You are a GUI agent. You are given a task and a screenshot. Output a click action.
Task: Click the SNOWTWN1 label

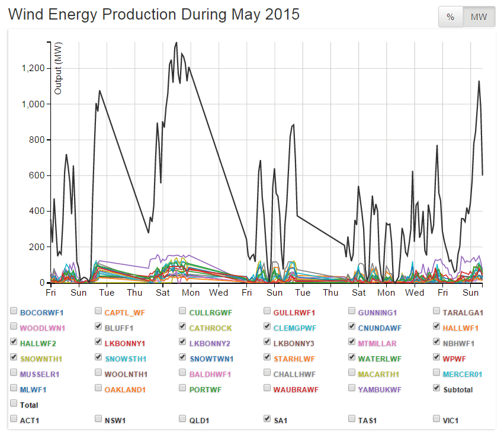(210, 359)
